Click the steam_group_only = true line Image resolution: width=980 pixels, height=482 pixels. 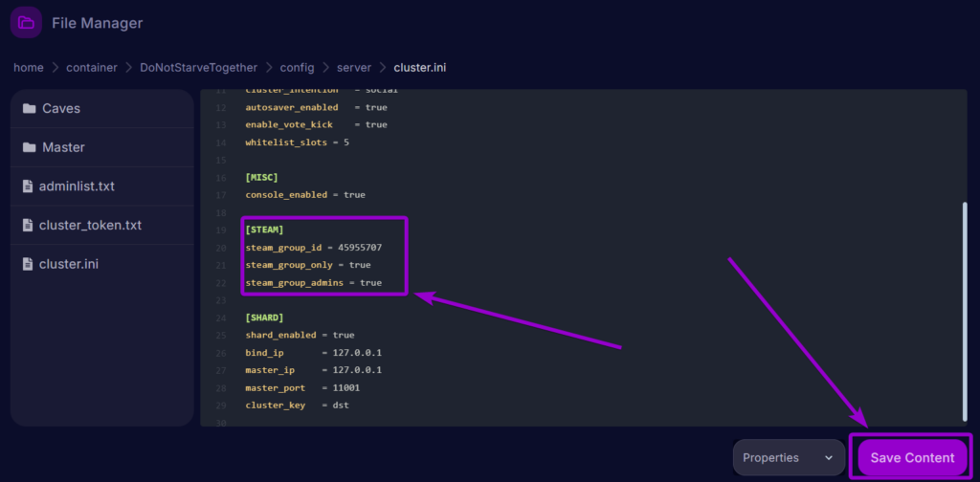(x=307, y=265)
